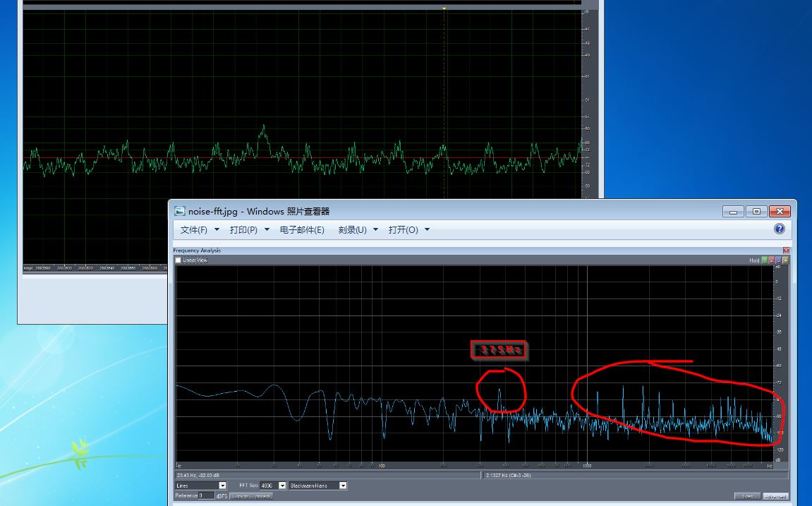Maximize the photo viewer window
Screen dimensions: 812x506
[756, 211]
